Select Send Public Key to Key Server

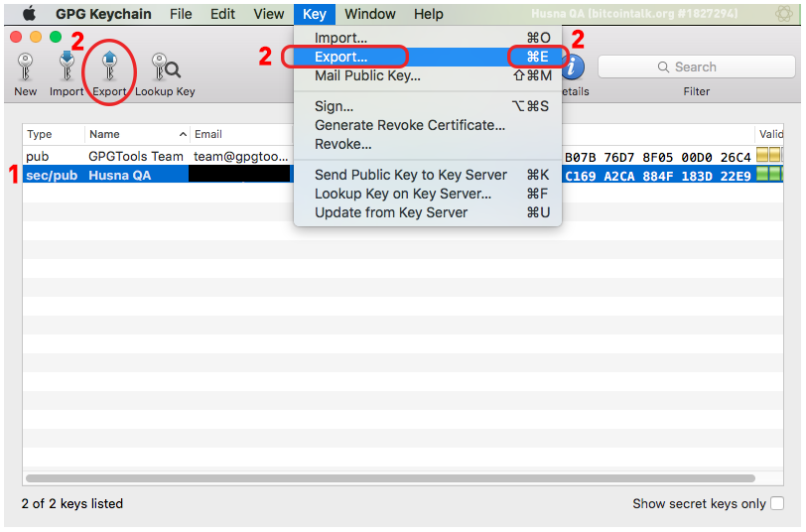coord(427,175)
